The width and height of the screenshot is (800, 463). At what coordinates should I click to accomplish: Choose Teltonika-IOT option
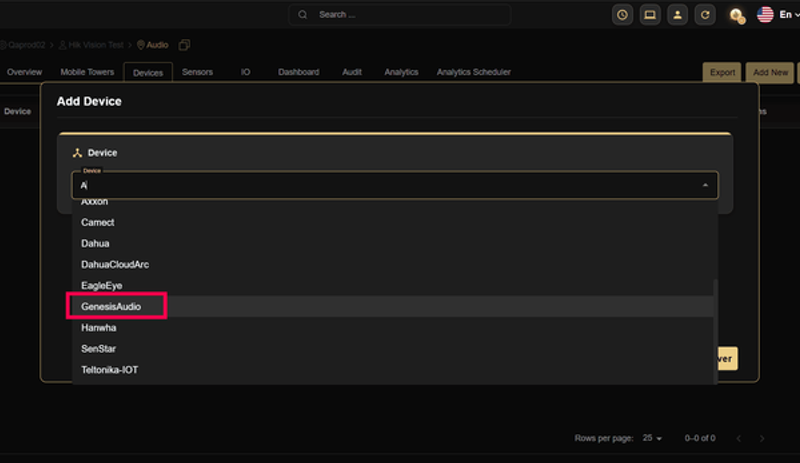tap(394, 370)
